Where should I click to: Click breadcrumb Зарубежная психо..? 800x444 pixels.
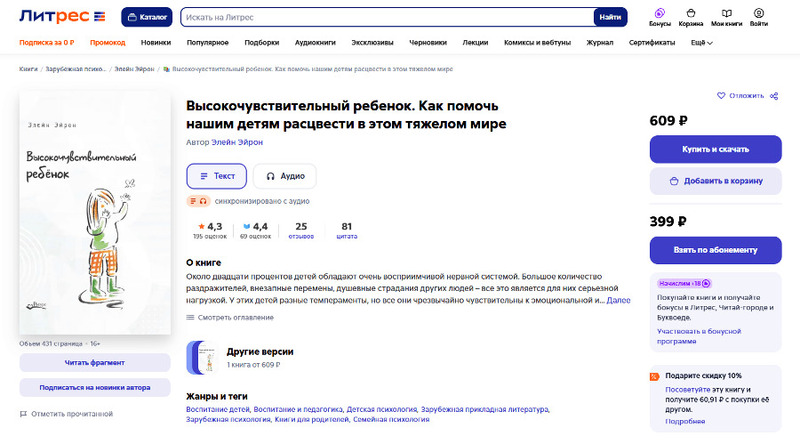click(x=76, y=69)
